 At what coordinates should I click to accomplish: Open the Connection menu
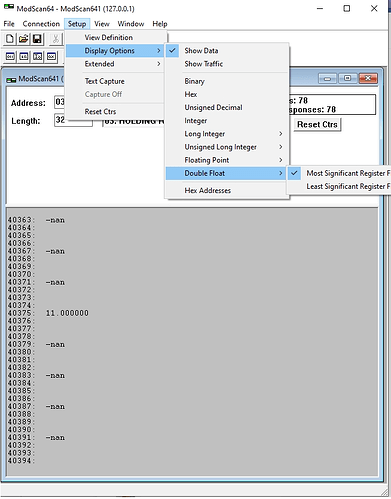click(x=41, y=24)
